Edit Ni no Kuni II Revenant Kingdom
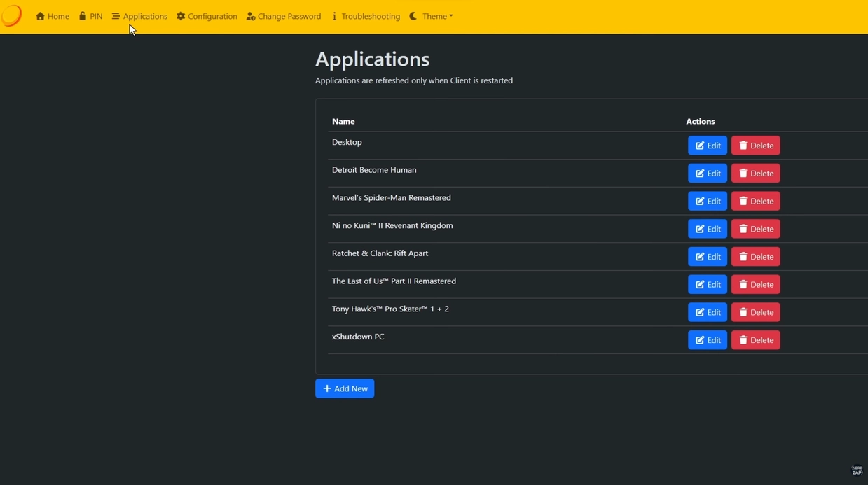This screenshot has height=485, width=868. (708, 229)
